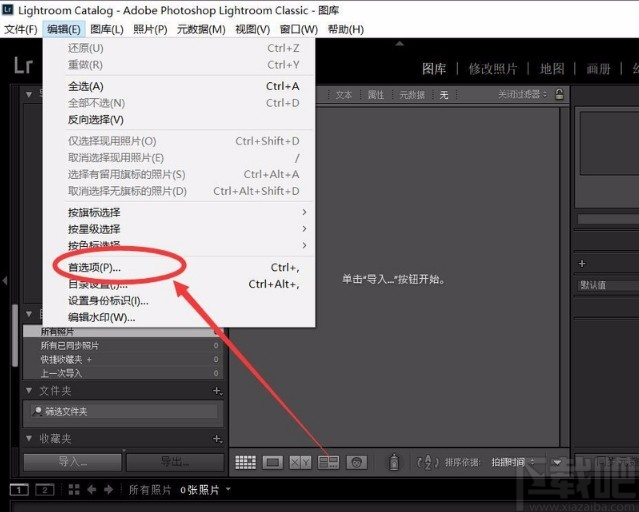
Task: Open 照片(P) menu
Action: (150, 29)
